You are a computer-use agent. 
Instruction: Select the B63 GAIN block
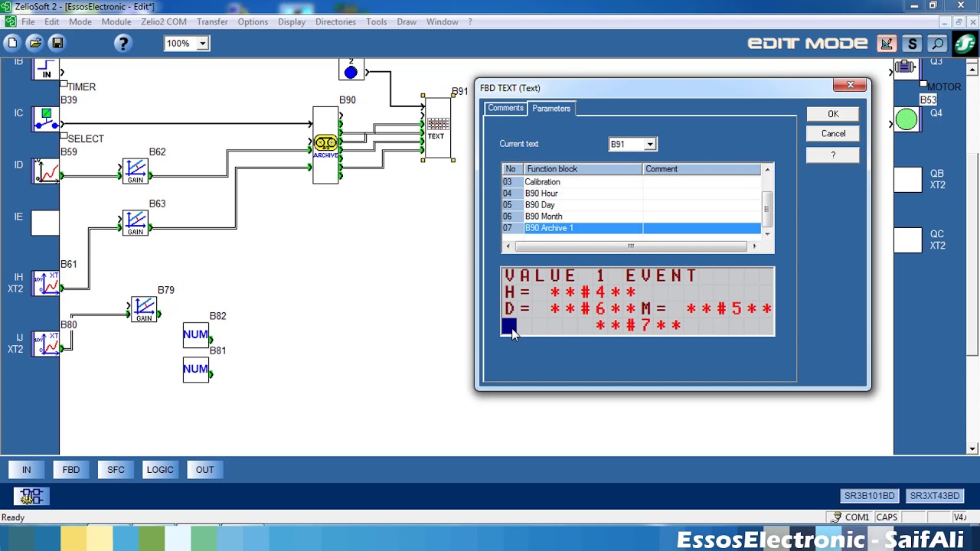(136, 223)
